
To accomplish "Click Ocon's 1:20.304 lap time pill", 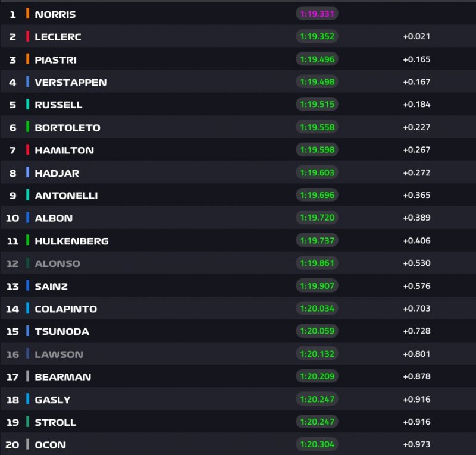I will point(317,444).
